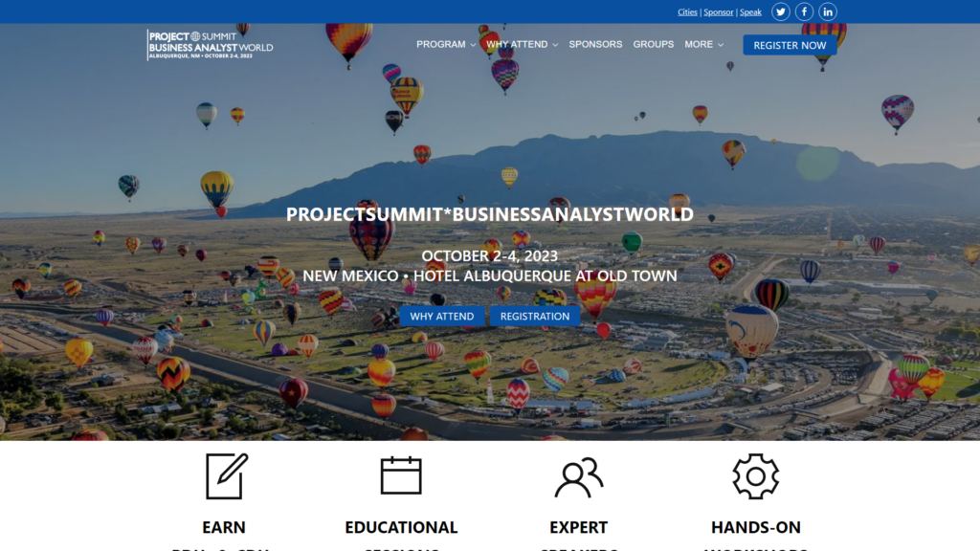Click the calendar Educational icon
The height and width of the screenshot is (551, 980).
[x=401, y=475]
